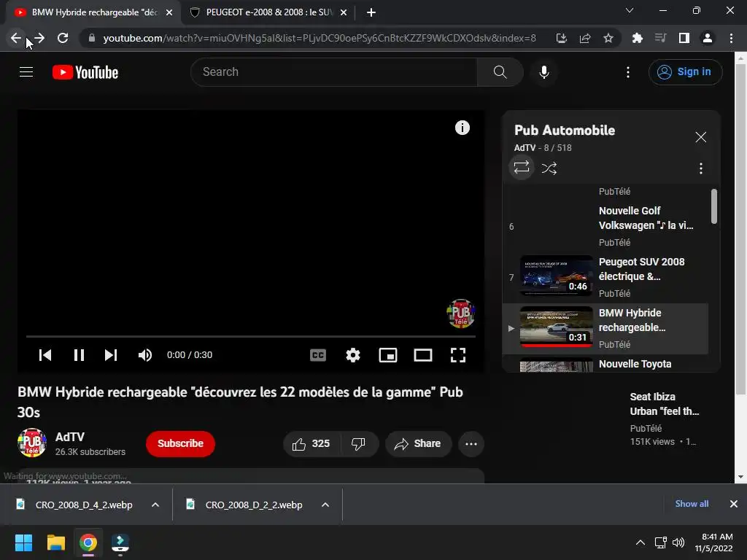Seek on the video progress bar
The image size is (747, 560).
point(251,336)
